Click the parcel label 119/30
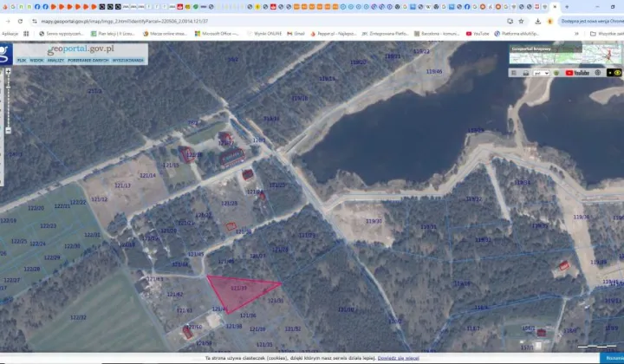 point(374,221)
